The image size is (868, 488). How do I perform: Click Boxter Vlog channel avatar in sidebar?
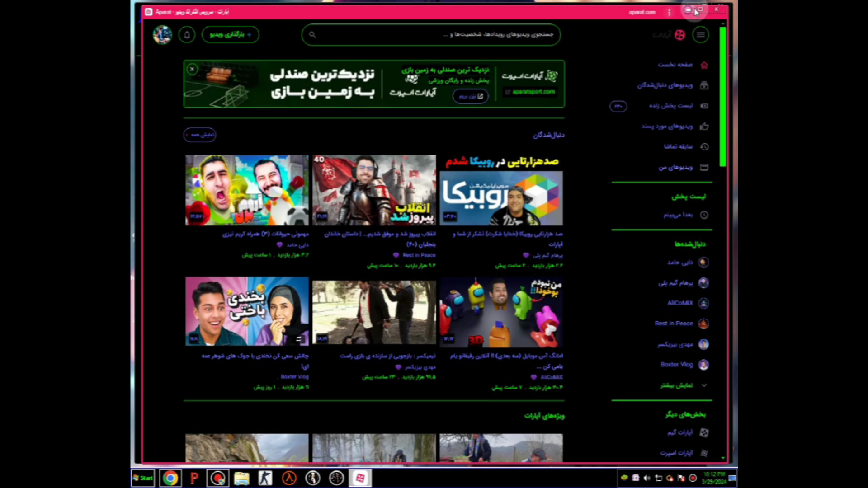[703, 365]
